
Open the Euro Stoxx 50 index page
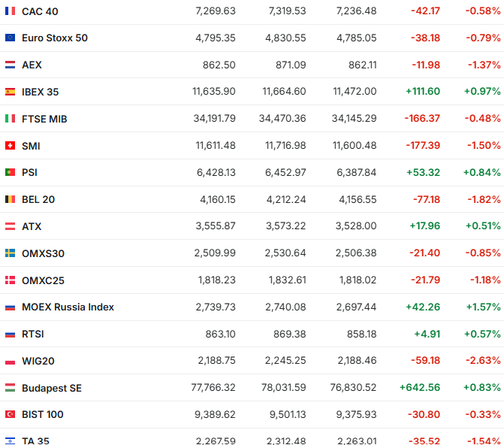tap(54, 38)
